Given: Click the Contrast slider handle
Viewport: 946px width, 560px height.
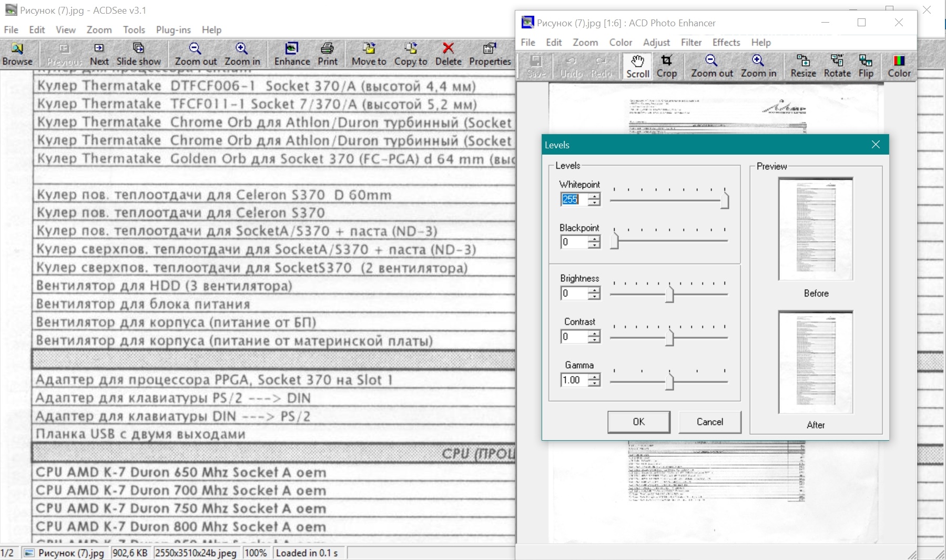Looking at the screenshot, I should point(669,337).
